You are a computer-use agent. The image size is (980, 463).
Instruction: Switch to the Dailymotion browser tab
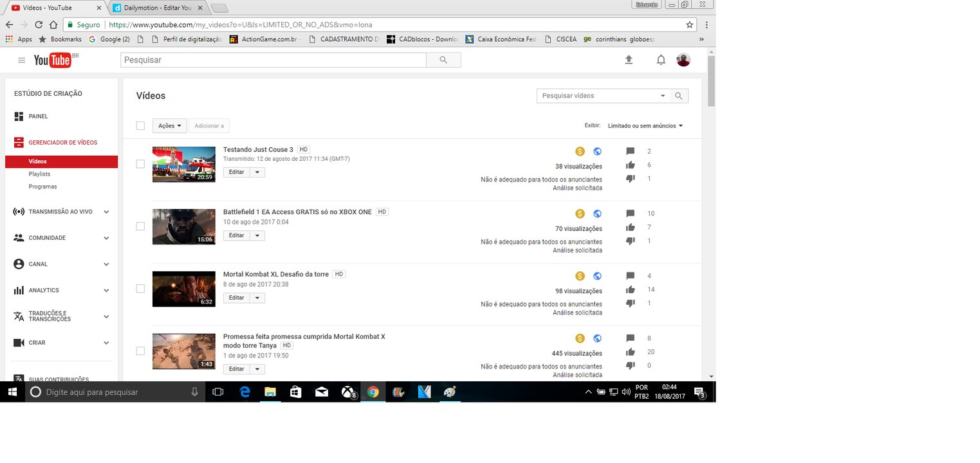pos(157,8)
